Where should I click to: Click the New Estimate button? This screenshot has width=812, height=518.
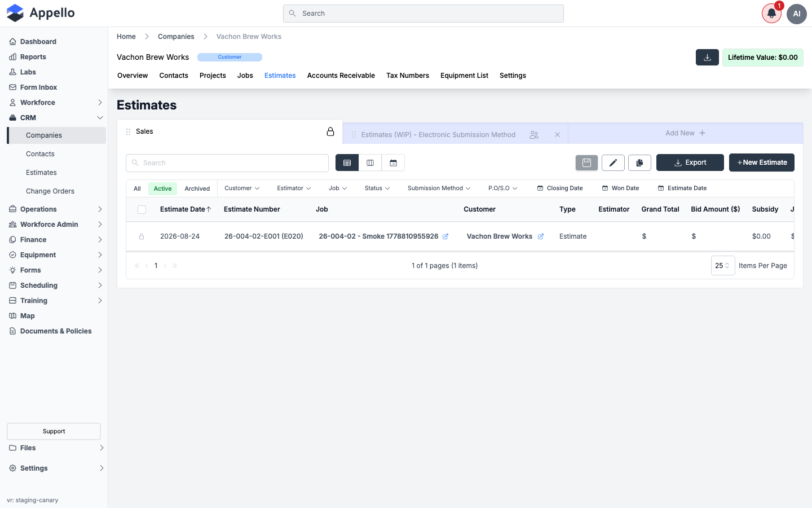pos(762,163)
